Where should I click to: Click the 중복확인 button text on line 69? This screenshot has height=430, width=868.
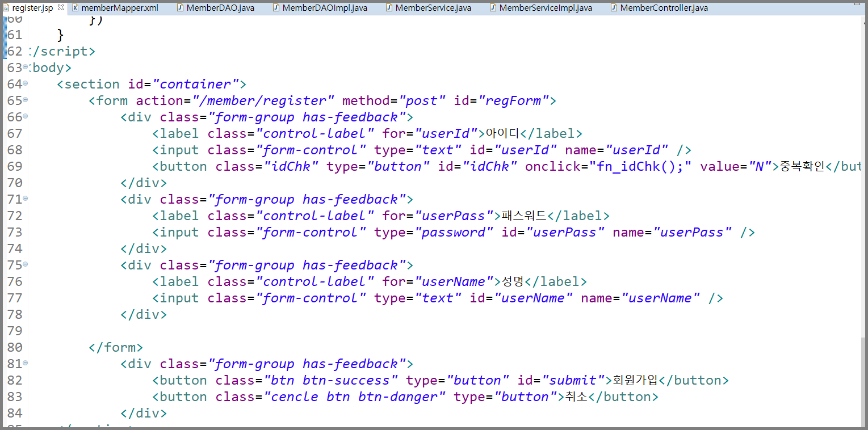[802, 167]
